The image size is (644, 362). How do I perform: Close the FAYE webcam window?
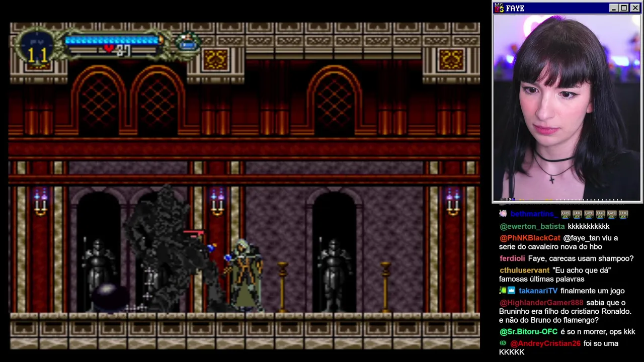click(635, 8)
